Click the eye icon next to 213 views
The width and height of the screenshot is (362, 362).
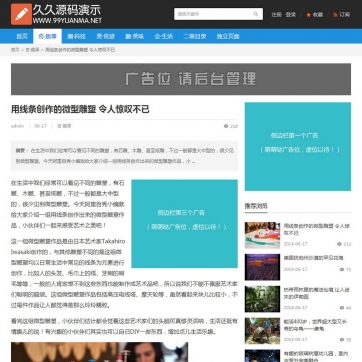click(x=339, y=244)
